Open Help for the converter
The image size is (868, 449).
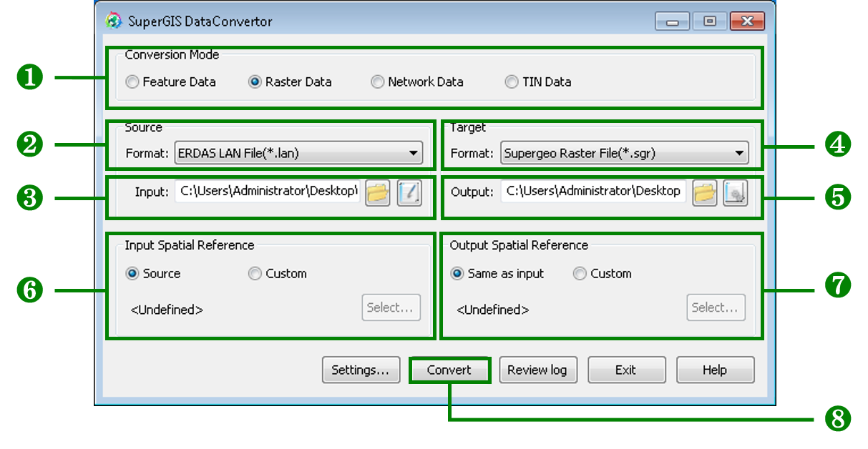[715, 370]
